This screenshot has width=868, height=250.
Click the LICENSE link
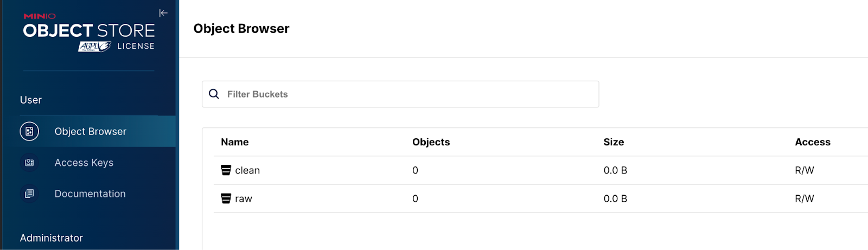point(136,46)
